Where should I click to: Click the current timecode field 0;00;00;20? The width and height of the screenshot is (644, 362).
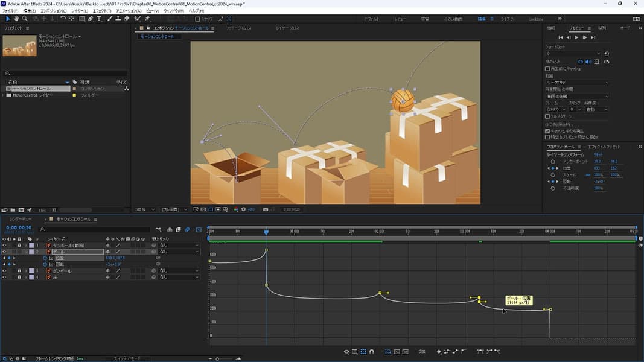(x=19, y=228)
